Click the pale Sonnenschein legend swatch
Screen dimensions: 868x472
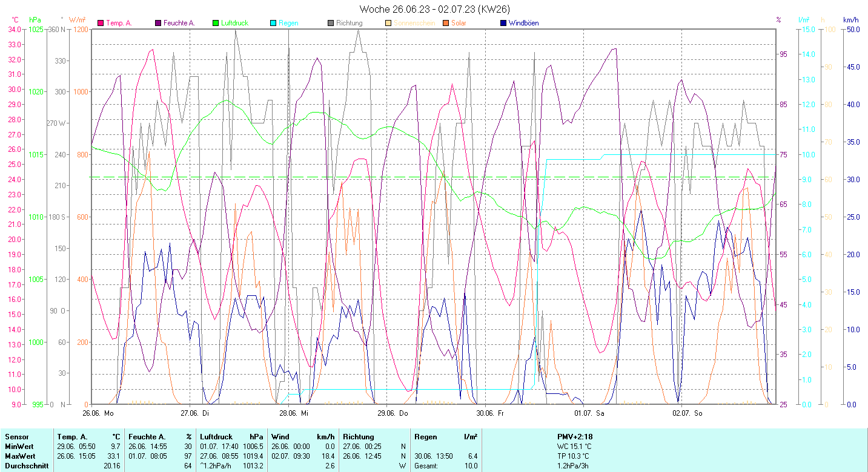pyautogui.click(x=388, y=24)
